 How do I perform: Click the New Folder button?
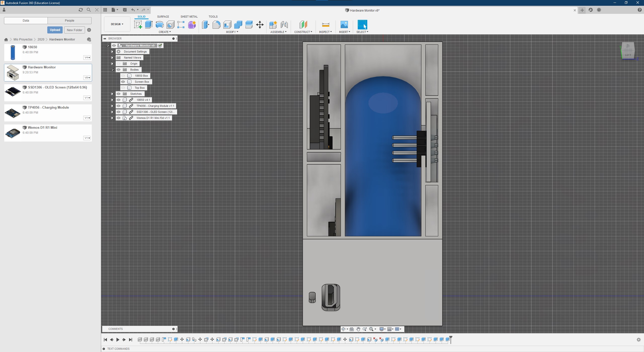[74, 30]
